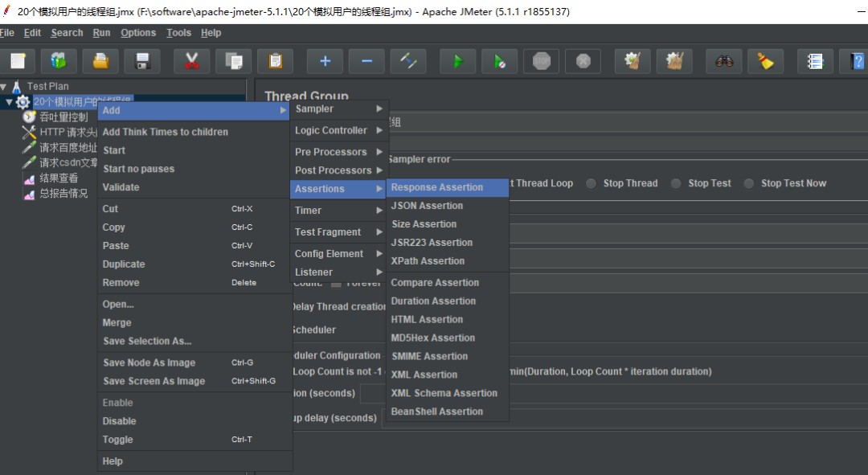Screen dimensions: 868x475
Task: Click the Toggle enable/disable toolbar icon
Action: click(408, 61)
